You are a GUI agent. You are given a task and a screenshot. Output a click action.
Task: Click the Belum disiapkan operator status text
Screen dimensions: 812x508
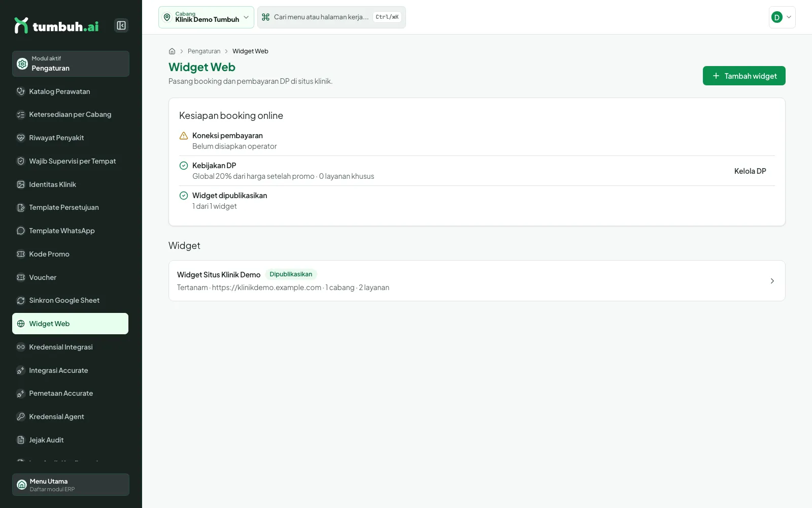pos(234,146)
